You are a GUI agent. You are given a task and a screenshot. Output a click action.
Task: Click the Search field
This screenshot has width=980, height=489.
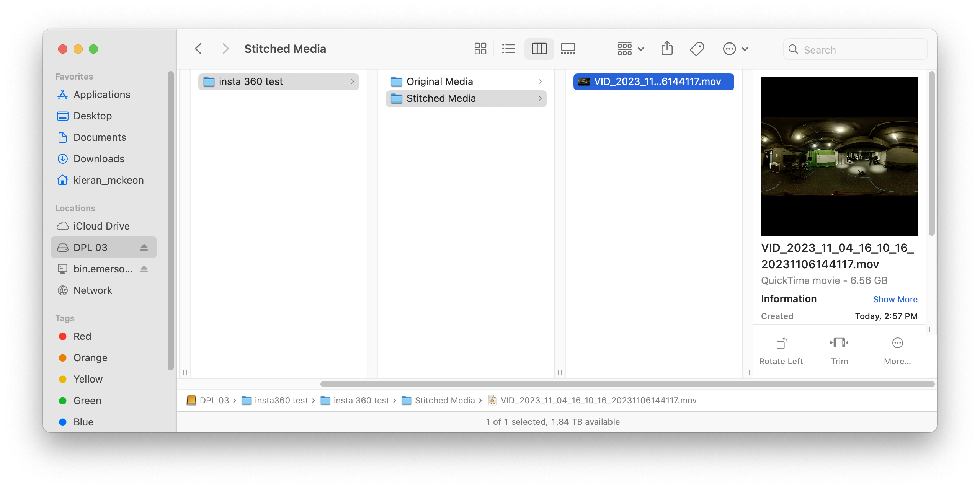coord(855,49)
